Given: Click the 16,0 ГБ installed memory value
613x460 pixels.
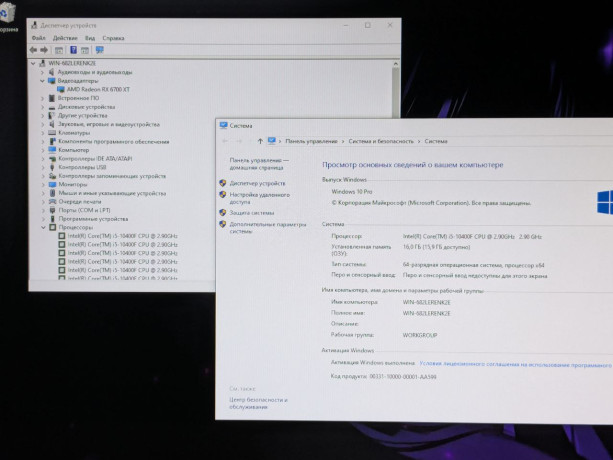Looking at the screenshot, I should coord(436,247).
